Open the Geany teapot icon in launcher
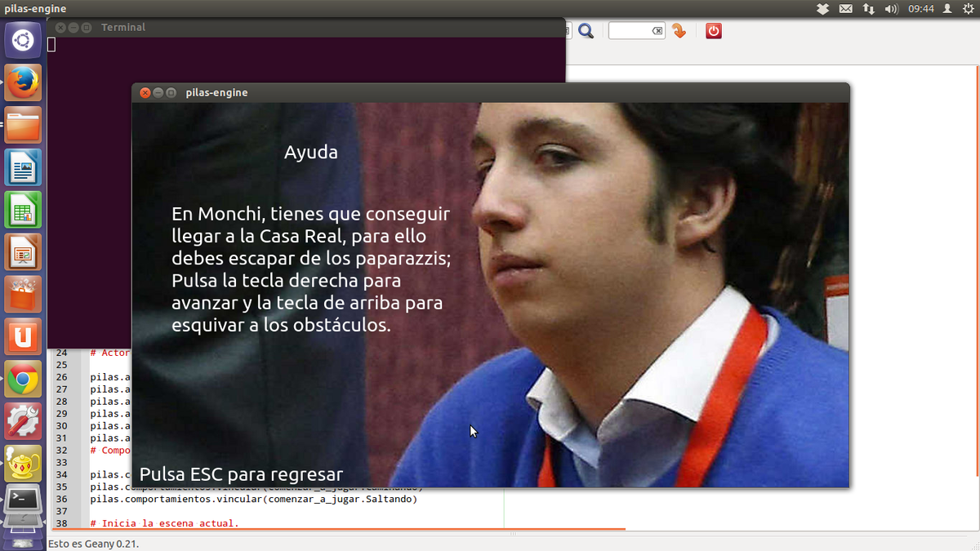This screenshot has width=980, height=551. [22, 464]
